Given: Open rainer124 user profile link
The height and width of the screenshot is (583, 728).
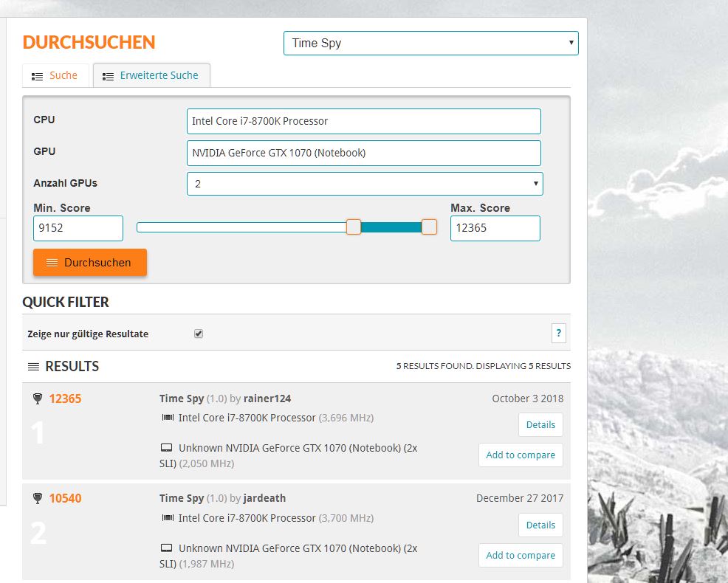Looking at the screenshot, I should pos(267,399).
